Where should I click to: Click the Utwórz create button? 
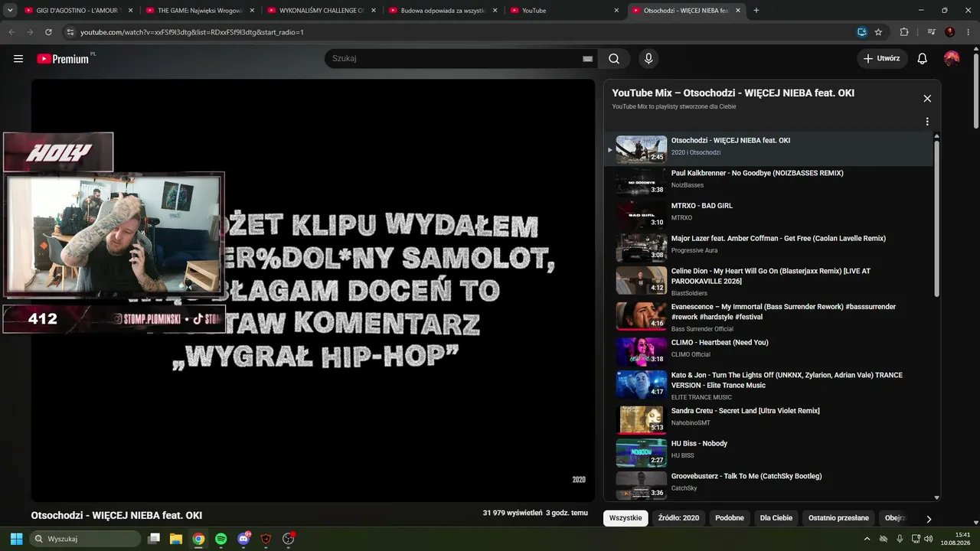[882, 59]
